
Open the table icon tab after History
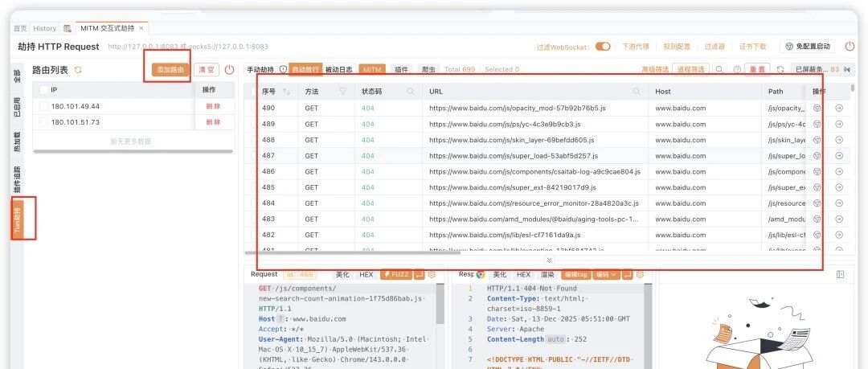(67, 28)
